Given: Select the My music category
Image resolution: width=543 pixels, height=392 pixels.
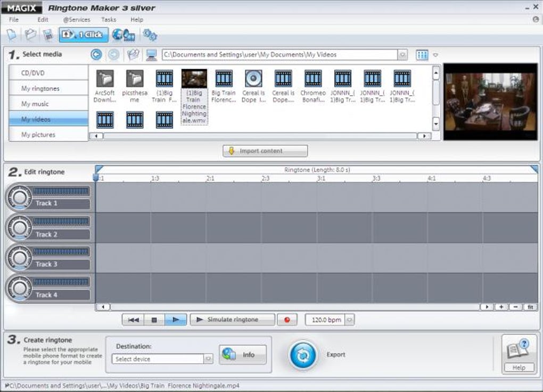Looking at the screenshot, I should click(35, 104).
